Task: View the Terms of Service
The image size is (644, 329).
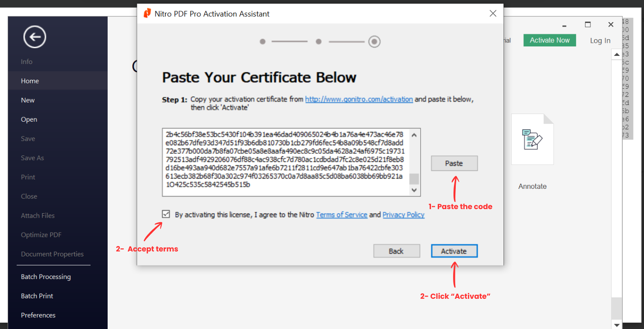Action: [342, 215]
